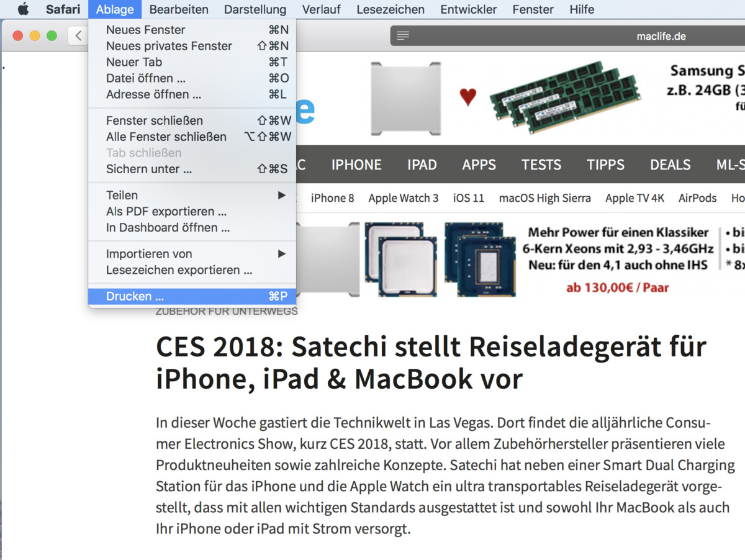Click the 'Mehr Power für einen Klassiker' ad text

618,232
